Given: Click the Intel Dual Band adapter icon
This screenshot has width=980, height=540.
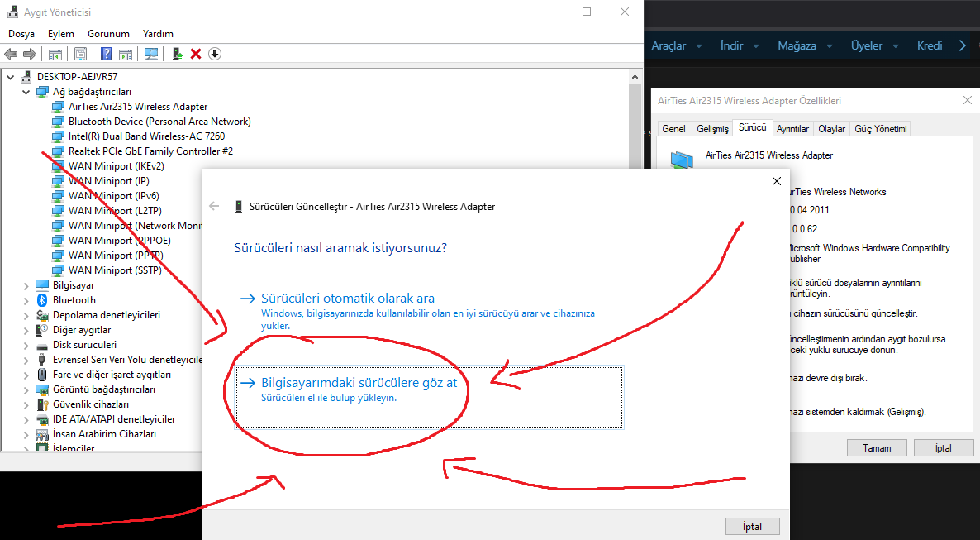Looking at the screenshot, I should click(x=58, y=136).
